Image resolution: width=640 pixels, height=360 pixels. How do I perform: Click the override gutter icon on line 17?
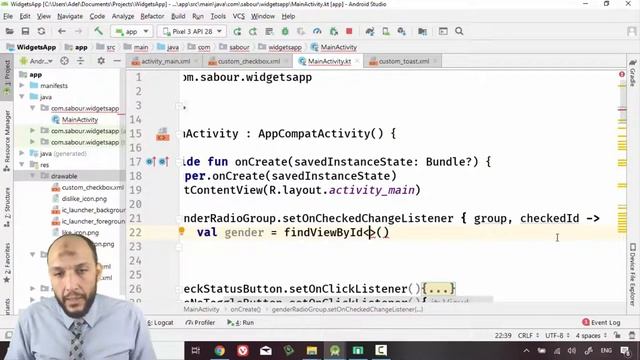[x=151, y=162]
